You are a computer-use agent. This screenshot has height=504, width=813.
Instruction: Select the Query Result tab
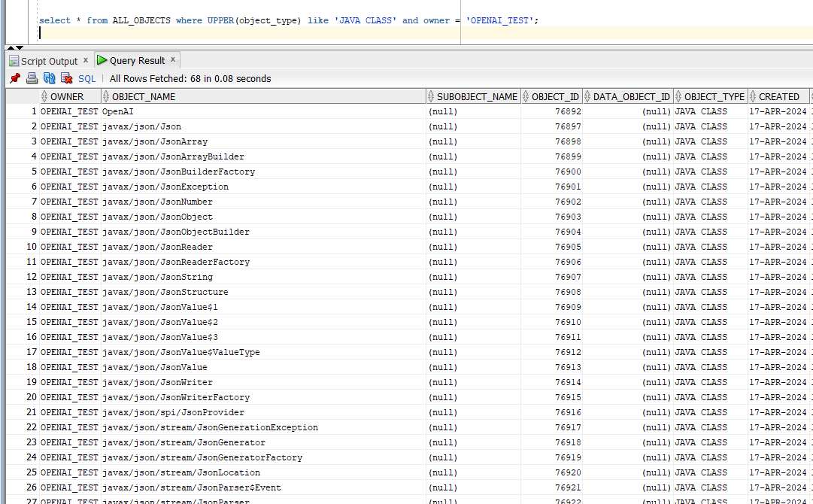click(x=139, y=60)
